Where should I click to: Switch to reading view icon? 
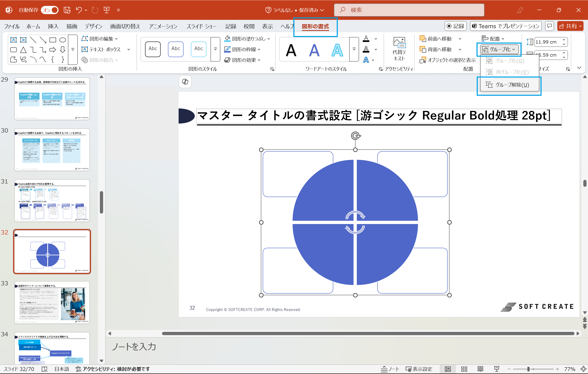click(480, 369)
